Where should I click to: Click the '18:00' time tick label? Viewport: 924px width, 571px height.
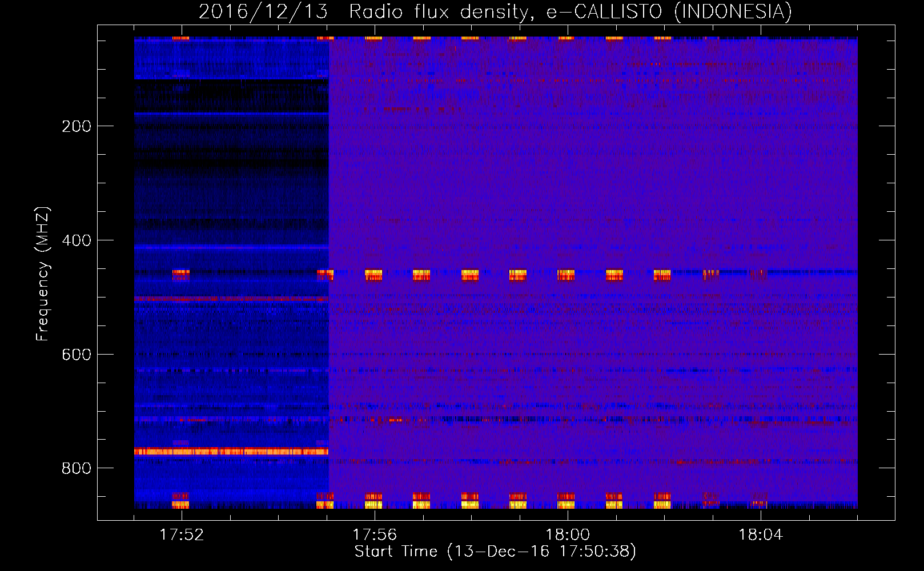(568, 535)
